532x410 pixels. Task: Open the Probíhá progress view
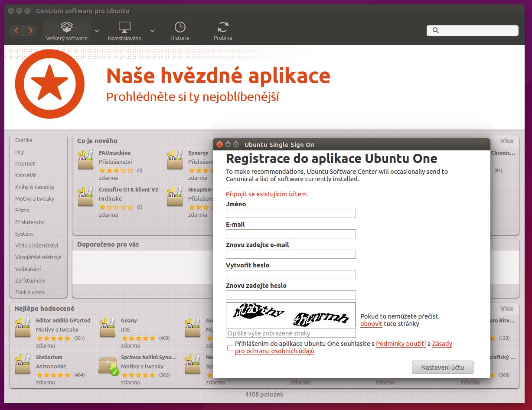point(223,31)
